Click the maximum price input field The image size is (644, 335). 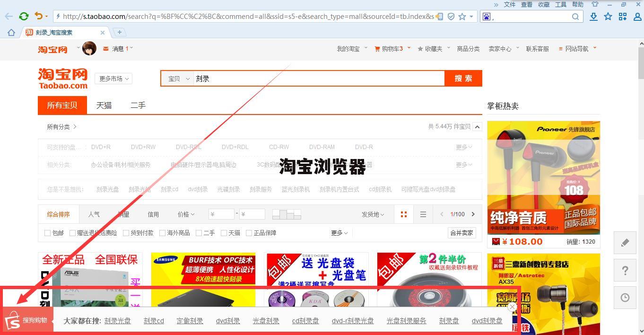pyautogui.click(x=252, y=214)
